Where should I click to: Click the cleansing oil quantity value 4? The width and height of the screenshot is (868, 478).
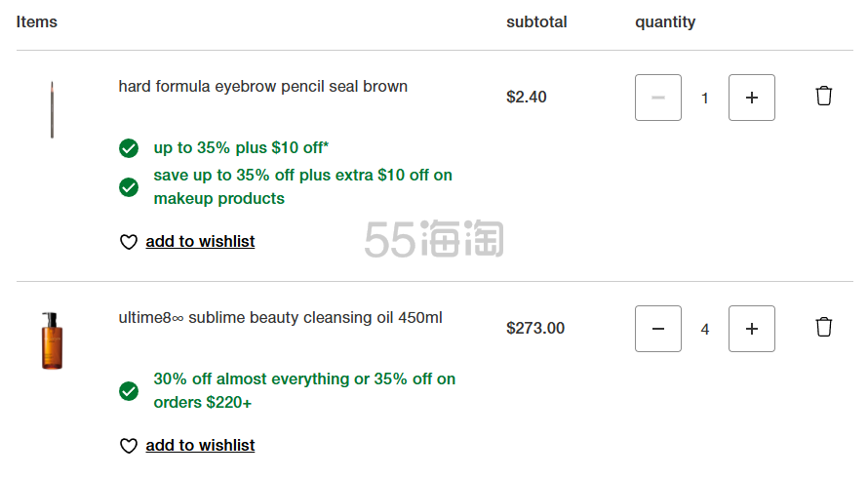click(705, 330)
